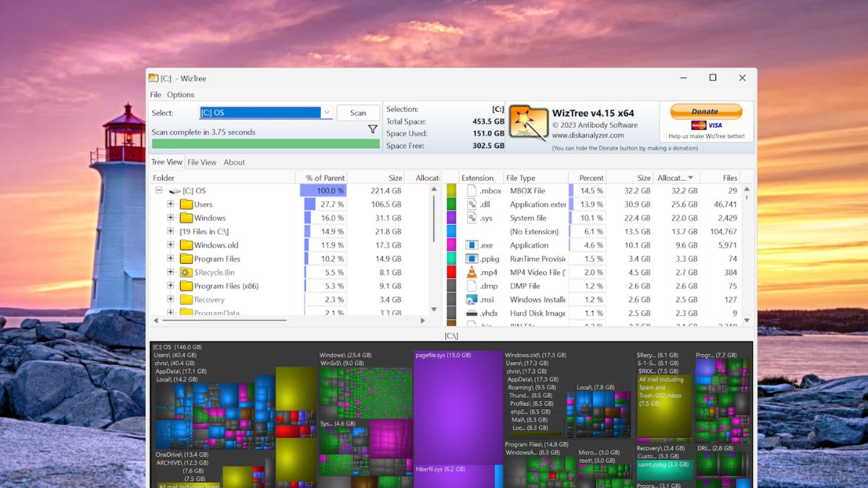Expand the $Recycle.Bin node
The height and width of the screenshot is (488, 868).
(x=171, y=273)
